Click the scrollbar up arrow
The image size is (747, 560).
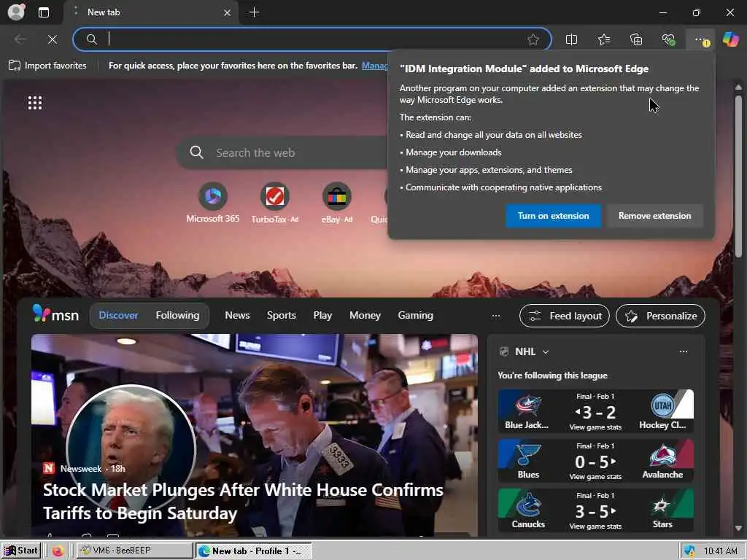click(738, 87)
